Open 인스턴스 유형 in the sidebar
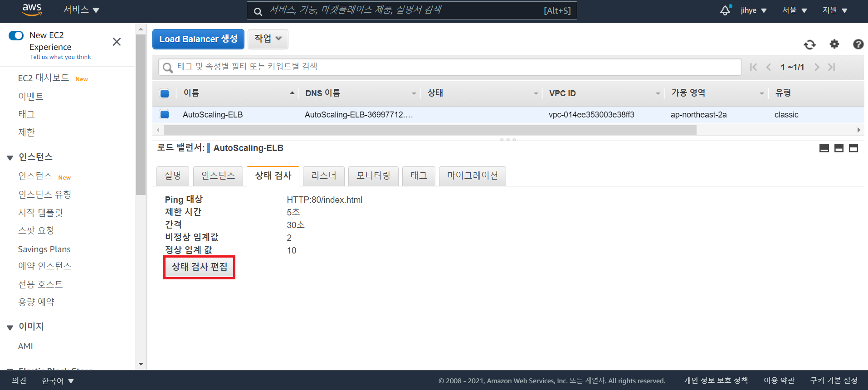 (x=45, y=195)
